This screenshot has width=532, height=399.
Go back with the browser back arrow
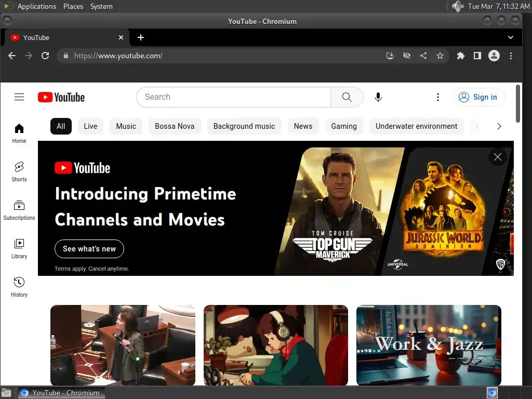click(x=12, y=56)
